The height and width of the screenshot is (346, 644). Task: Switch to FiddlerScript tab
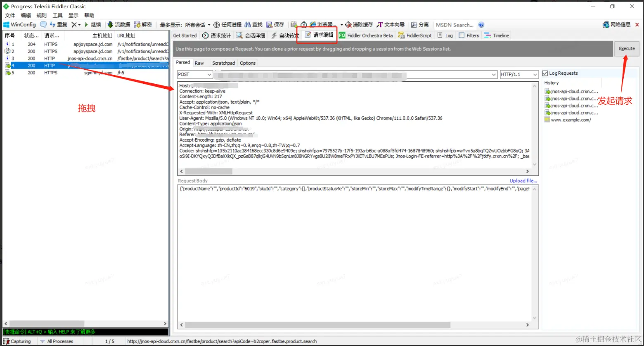point(415,36)
